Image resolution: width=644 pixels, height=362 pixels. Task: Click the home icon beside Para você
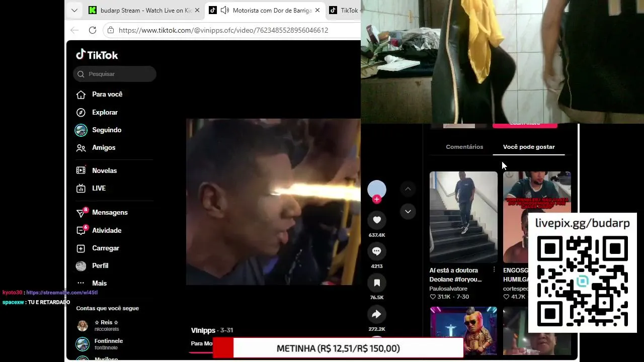pyautogui.click(x=80, y=95)
